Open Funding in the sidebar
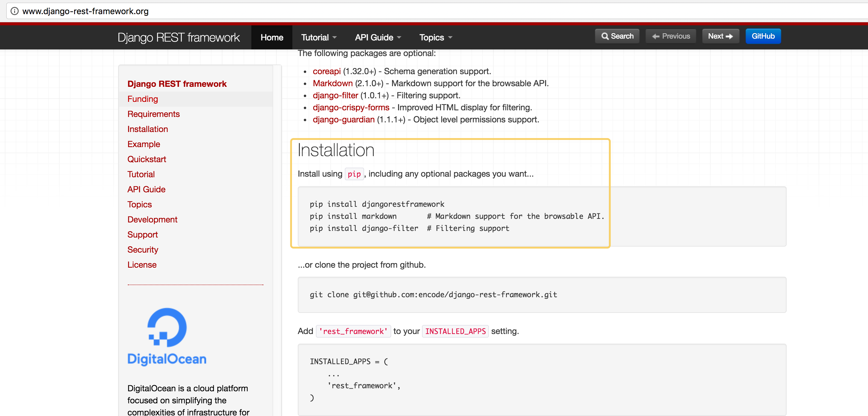The height and width of the screenshot is (416, 868). point(143,99)
